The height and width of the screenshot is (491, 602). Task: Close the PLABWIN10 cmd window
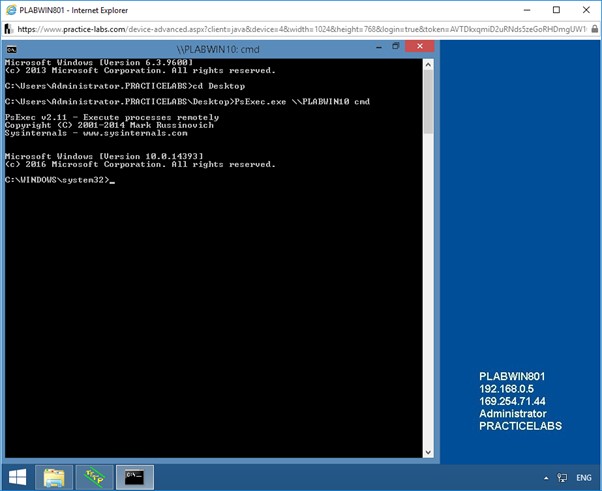tap(420, 46)
